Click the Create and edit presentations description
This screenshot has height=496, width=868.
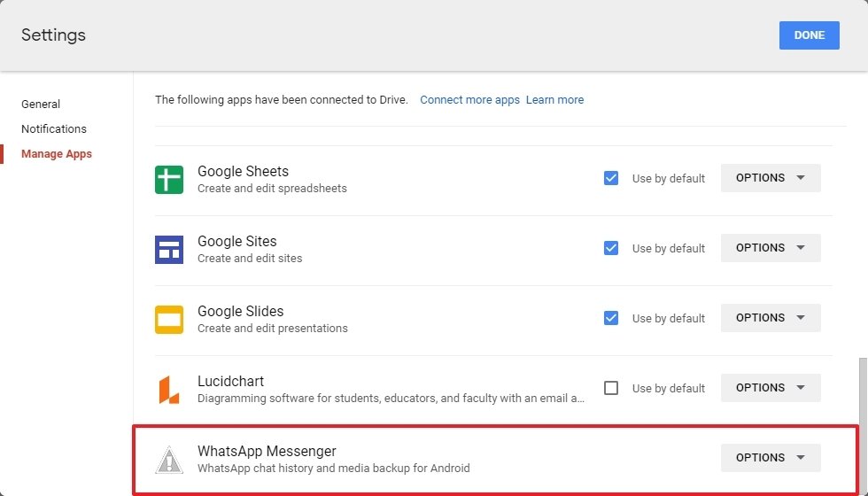coord(273,329)
